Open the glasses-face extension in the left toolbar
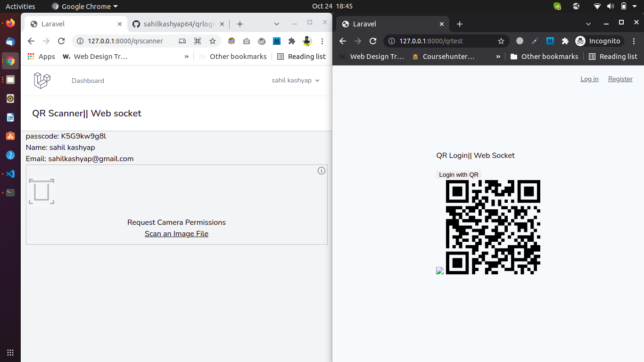The height and width of the screenshot is (362, 644). 231,41
